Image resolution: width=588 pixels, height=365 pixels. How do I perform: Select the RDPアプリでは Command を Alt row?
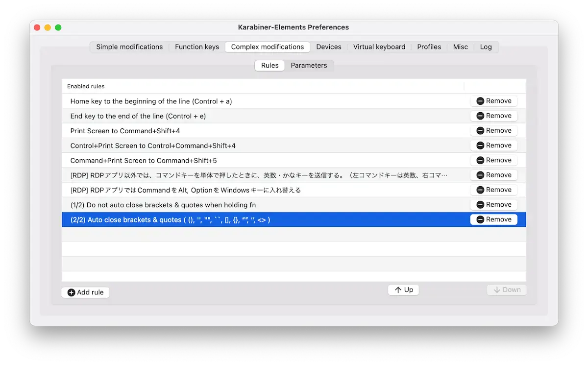click(294, 190)
